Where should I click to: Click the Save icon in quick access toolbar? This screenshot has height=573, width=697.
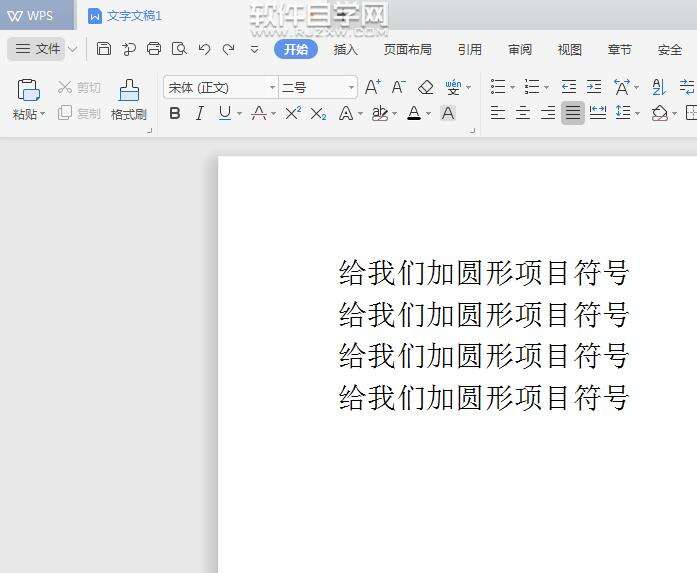click(x=104, y=48)
